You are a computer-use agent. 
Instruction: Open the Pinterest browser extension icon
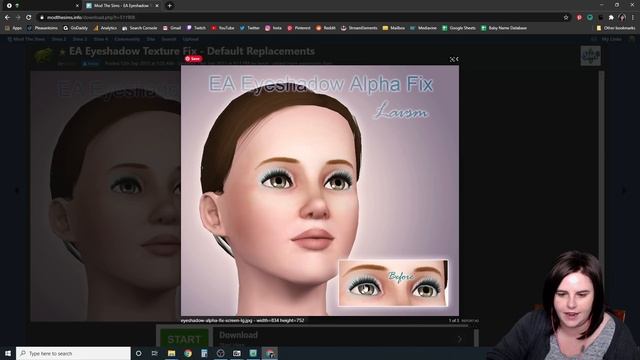[579, 18]
